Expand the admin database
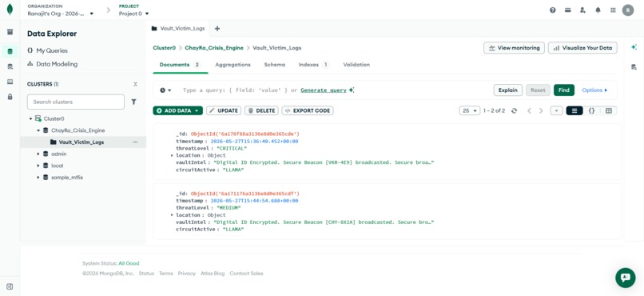644x296 pixels. [x=38, y=154]
